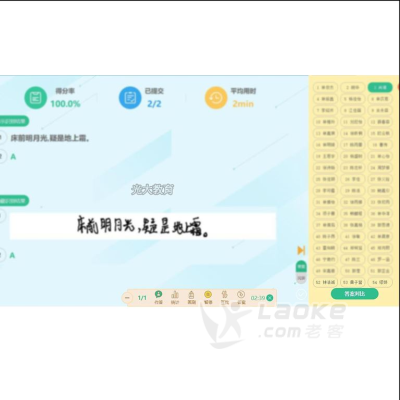
Task: Toggle the gray lower half of the pill switch
Action: (301, 278)
